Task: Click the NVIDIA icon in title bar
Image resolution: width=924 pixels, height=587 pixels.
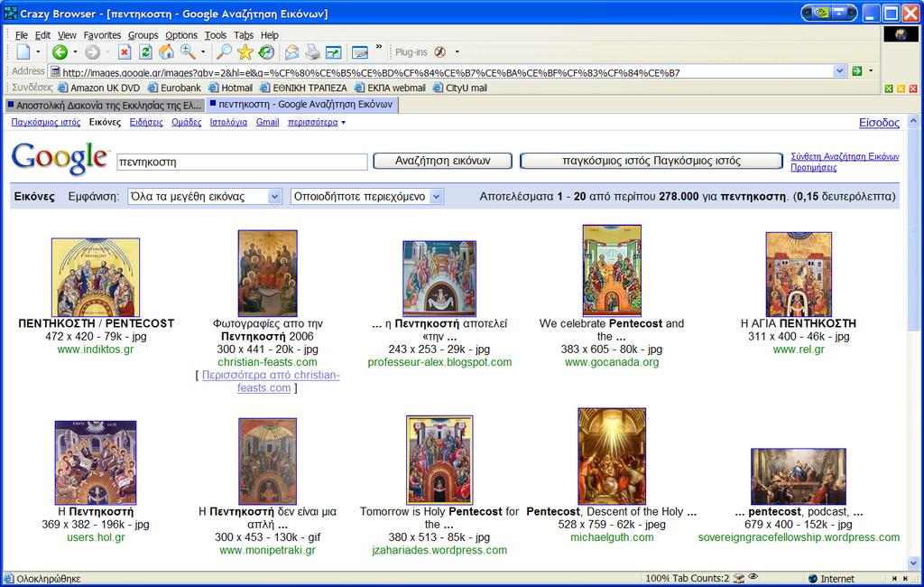Action: (x=821, y=13)
